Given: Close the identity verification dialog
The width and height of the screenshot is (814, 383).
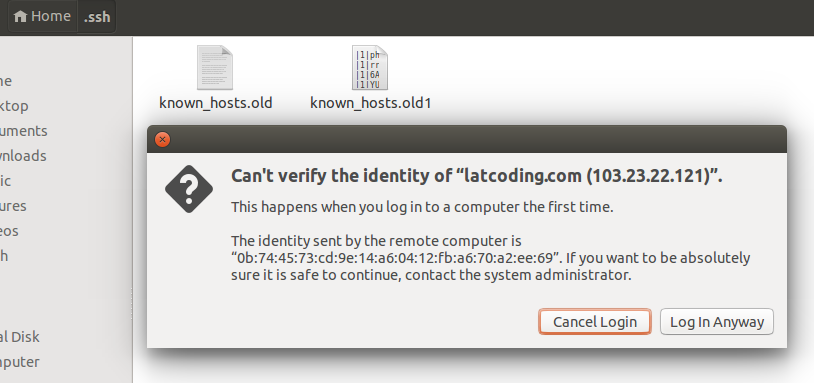Looking at the screenshot, I should point(162,139).
